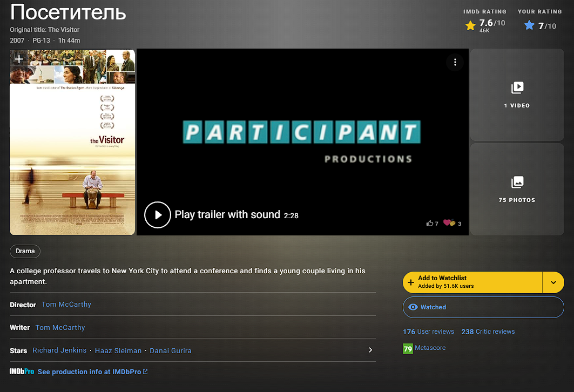Click the blue Your Rating star

point(529,25)
